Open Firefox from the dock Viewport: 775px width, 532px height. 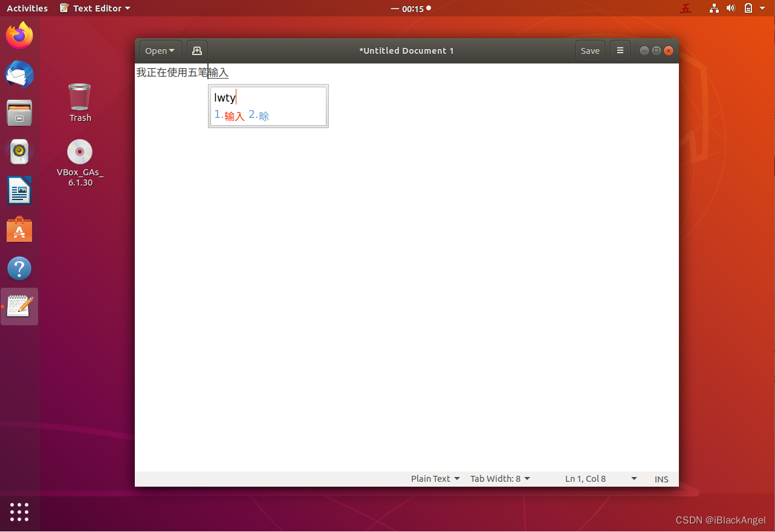[19, 36]
